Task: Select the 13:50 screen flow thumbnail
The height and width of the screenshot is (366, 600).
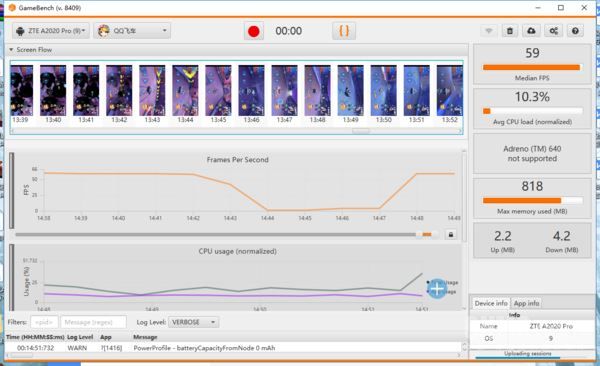Action: 383,90
